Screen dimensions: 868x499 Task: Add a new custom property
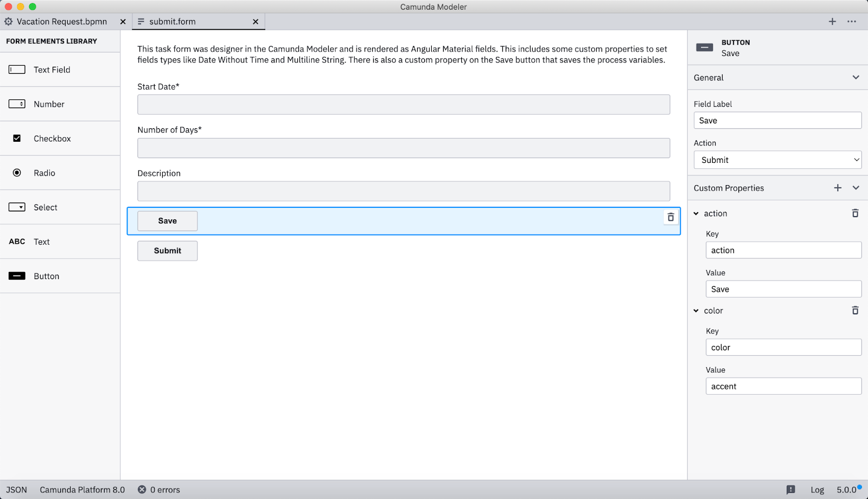pos(838,188)
